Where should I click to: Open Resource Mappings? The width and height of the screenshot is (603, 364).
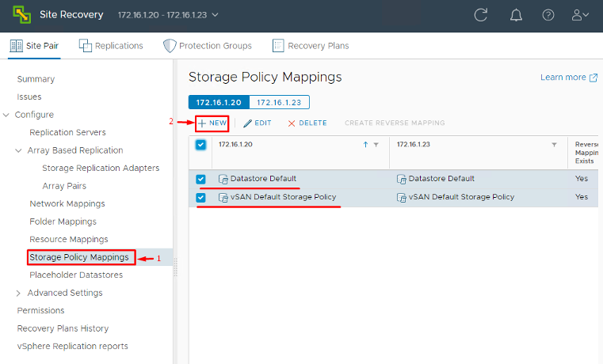tap(69, 239)
